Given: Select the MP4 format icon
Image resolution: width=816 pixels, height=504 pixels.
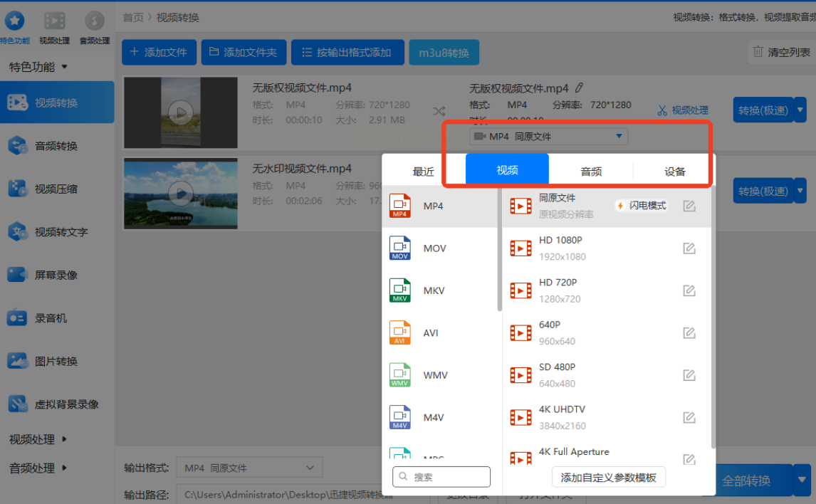Looking at the screenshot, I should 399,206.
